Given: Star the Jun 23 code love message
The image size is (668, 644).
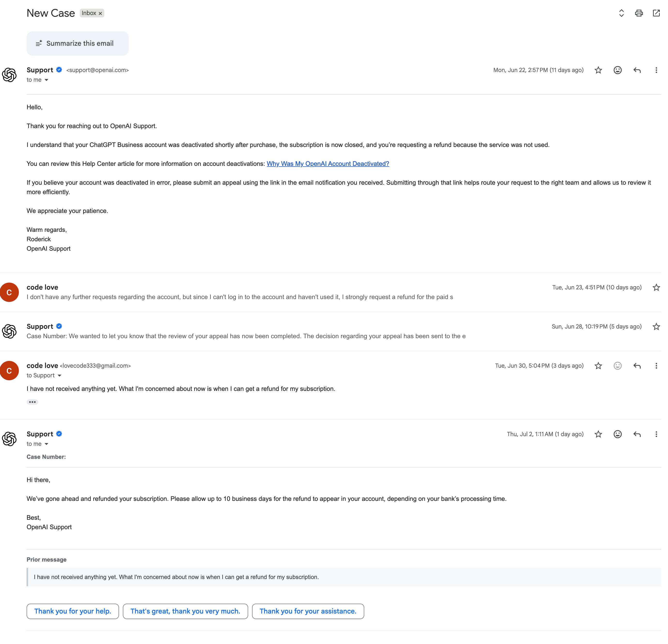Looking at the screenshot, I should [656, 287].
